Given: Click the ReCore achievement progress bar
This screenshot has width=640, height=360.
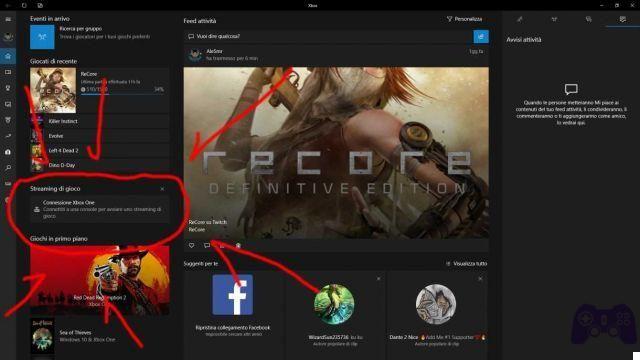Looking at the screenshot, I should (122, 94).
